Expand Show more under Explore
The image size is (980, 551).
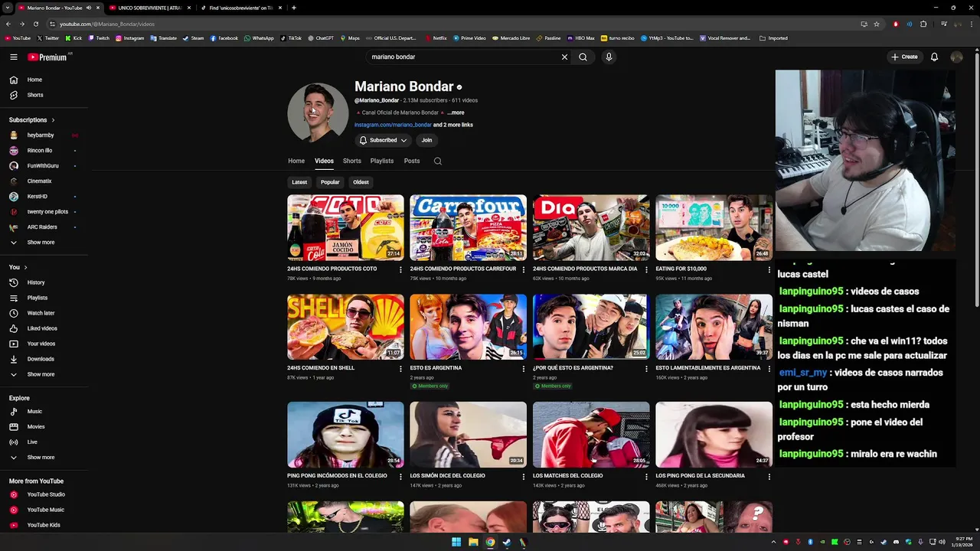[41, 458]
